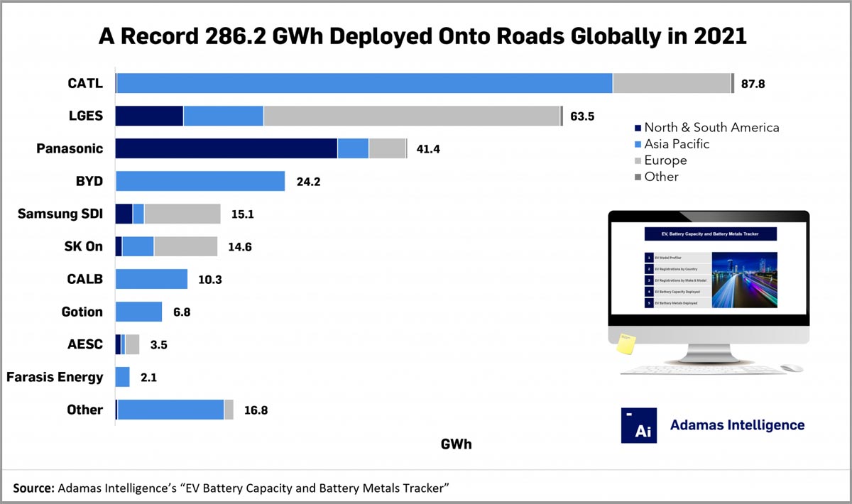Click the 41.4 value next to Panasonic
Screen dimensions: 852x504
point(428,148)
